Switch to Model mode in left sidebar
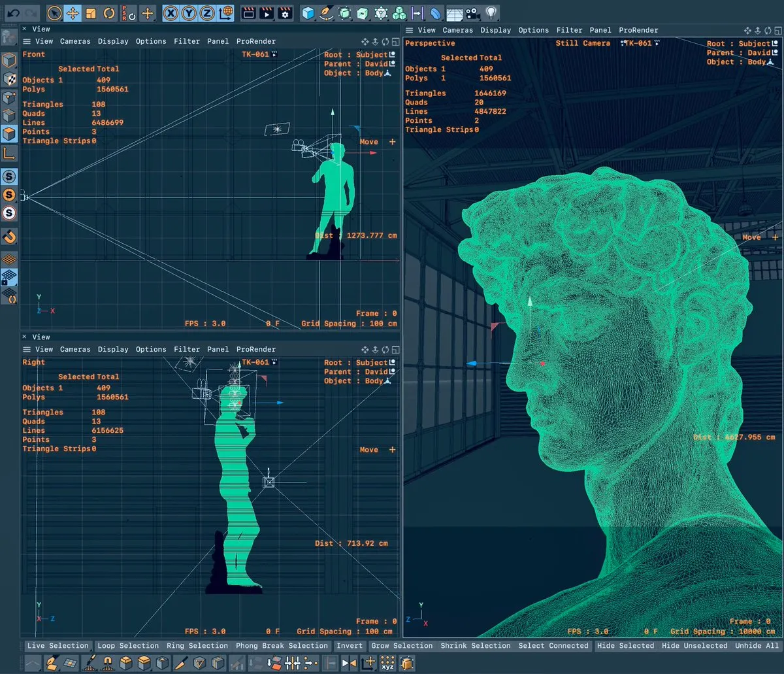784x674 pixels. pyautogui.click(x=9, y=61)
